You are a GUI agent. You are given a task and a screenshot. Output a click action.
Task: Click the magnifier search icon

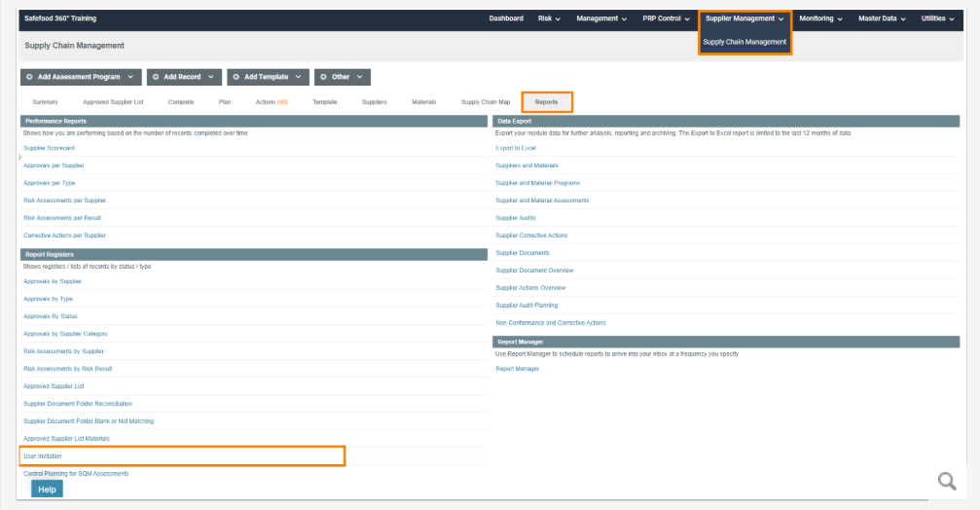[x=946, y=481]
